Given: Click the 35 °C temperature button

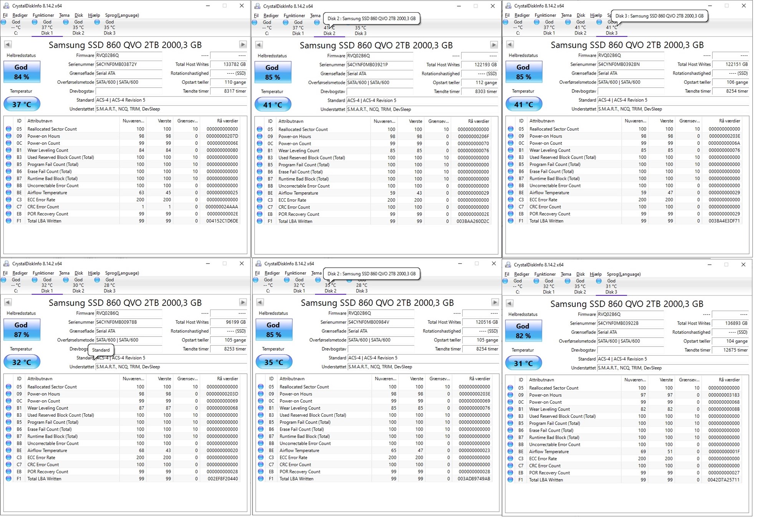Looking at the screenshot, I should [x=274, y=362].
